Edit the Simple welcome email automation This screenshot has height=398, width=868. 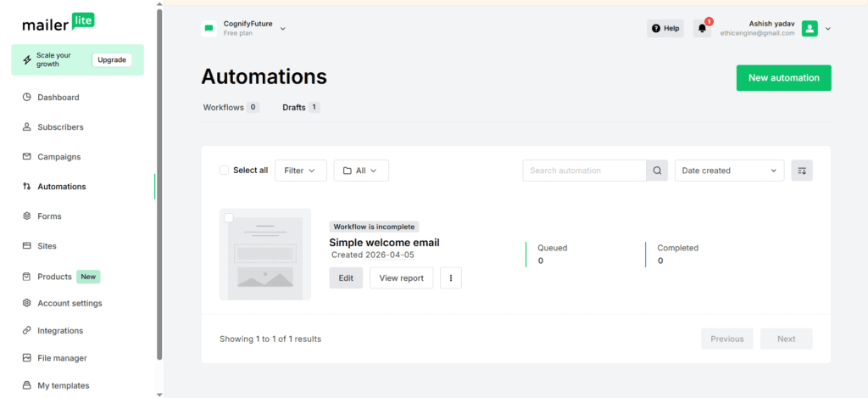click(346, 278)
